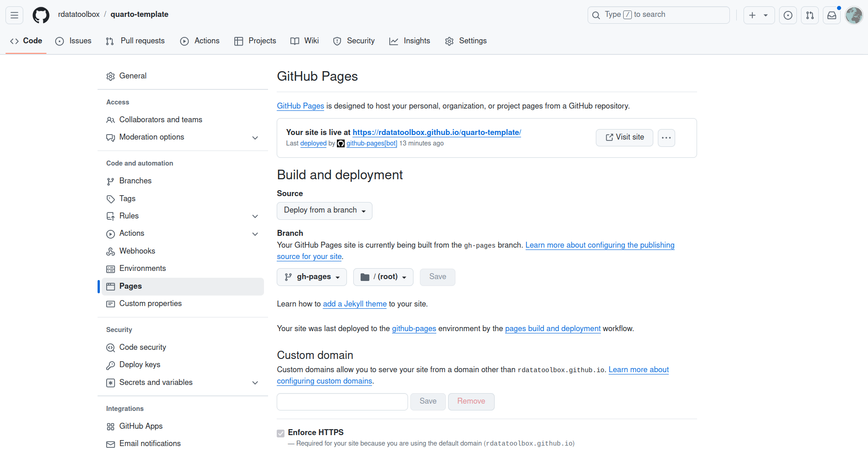Select the General gear icon in sidebar
The height and width of the screenshot is (457, 868).
[110, 76]
